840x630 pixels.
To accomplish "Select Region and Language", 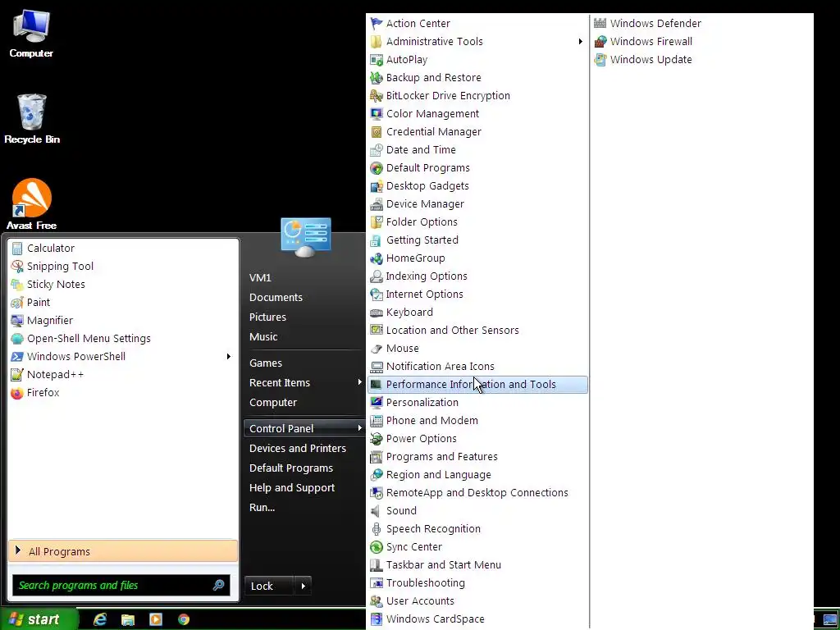I will (478, 475).
